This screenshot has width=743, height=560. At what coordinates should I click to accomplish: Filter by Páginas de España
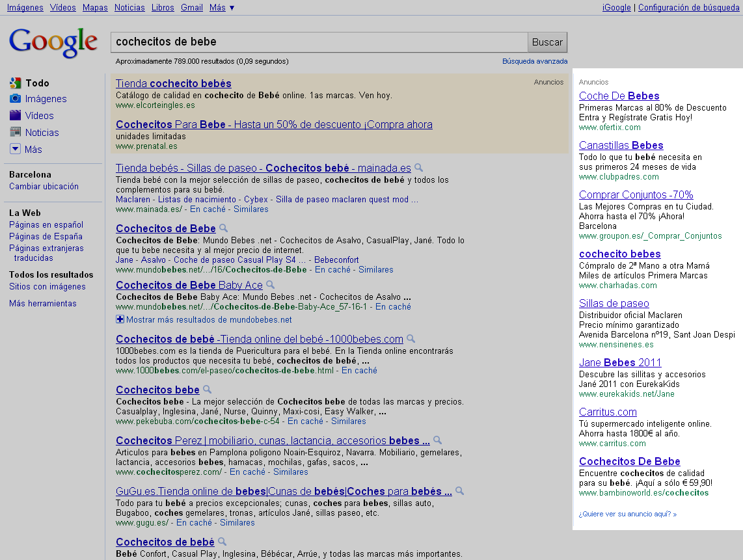click(x=46, y=236)
